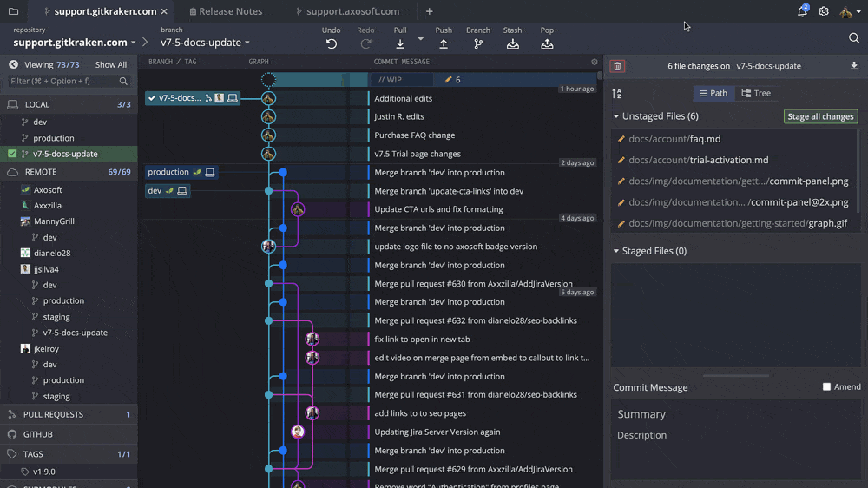Open the notifications bell icon
Viewport: 868px width, 488px height.
(802, 12)
